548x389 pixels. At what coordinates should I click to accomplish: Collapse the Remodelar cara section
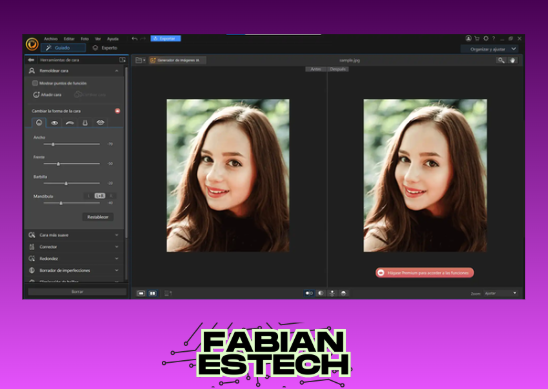click(x=116, y=71)
